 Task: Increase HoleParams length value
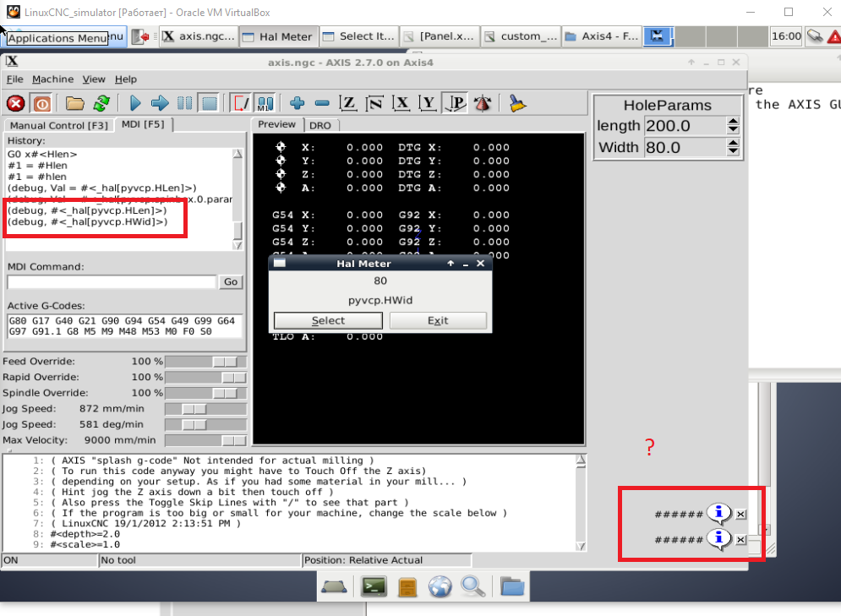[733, 121]
